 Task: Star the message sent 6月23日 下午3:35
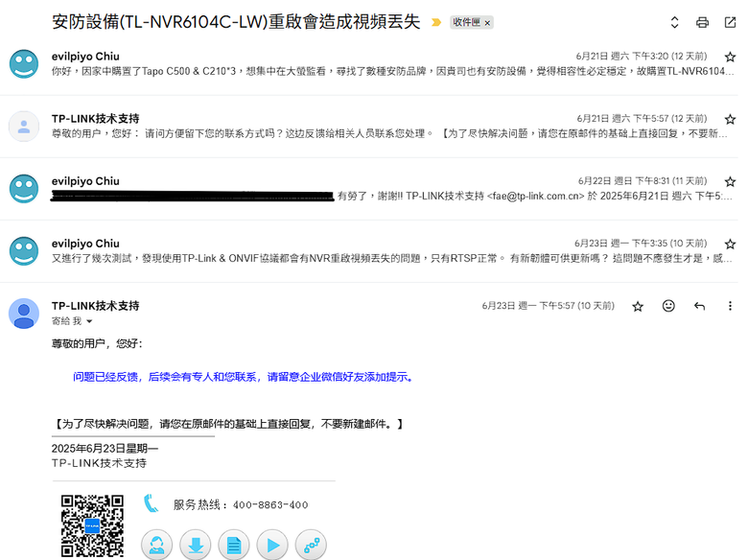(x=730, y=245)
